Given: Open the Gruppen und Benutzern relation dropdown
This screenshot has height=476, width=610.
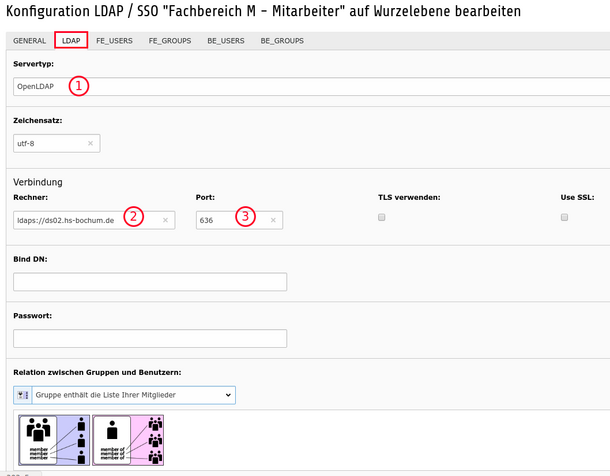Looking at the screenshot, I should coord(124,395).
